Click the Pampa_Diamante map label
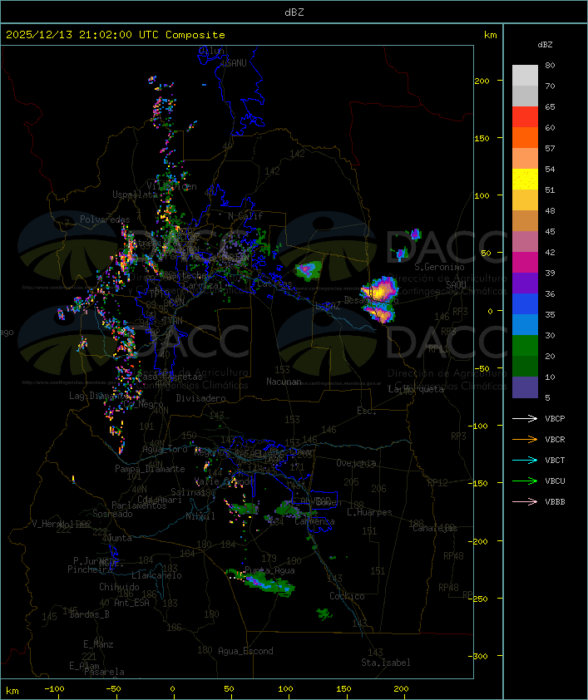 tap(150, 469)
